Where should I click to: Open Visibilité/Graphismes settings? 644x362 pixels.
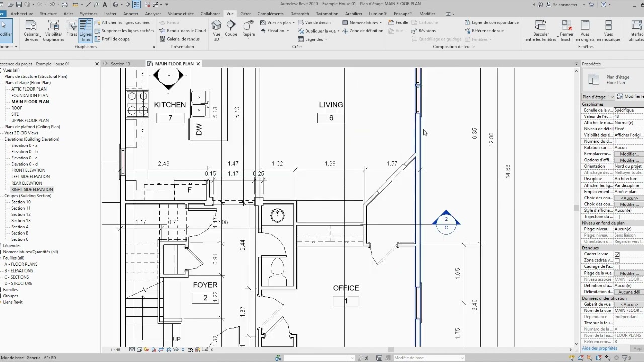coord(53,30)
